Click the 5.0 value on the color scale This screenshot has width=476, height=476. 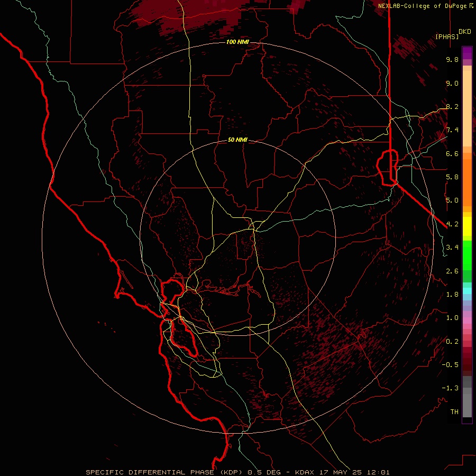click(x=452, y=200)
